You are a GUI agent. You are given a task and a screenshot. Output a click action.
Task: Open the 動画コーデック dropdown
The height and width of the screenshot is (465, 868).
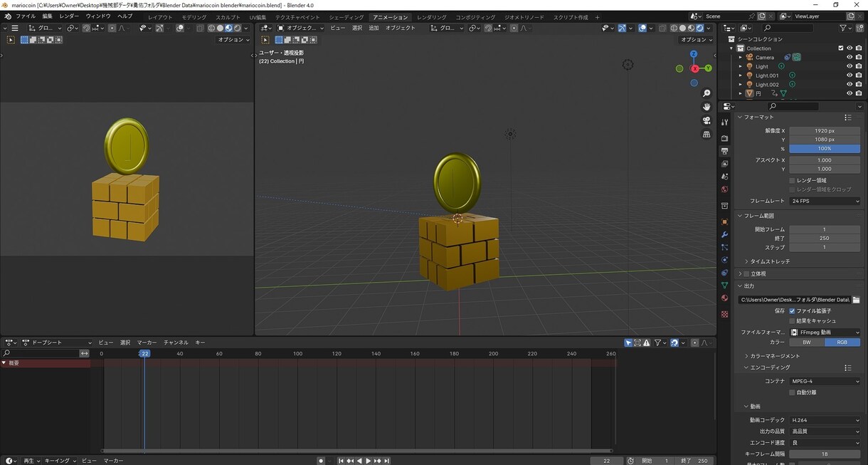pos(825,420)
